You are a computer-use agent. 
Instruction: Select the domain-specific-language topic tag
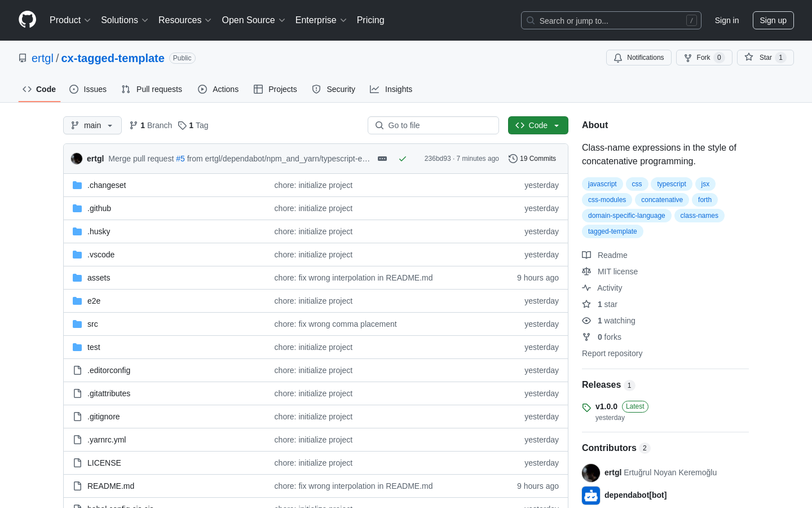[626, 216]
